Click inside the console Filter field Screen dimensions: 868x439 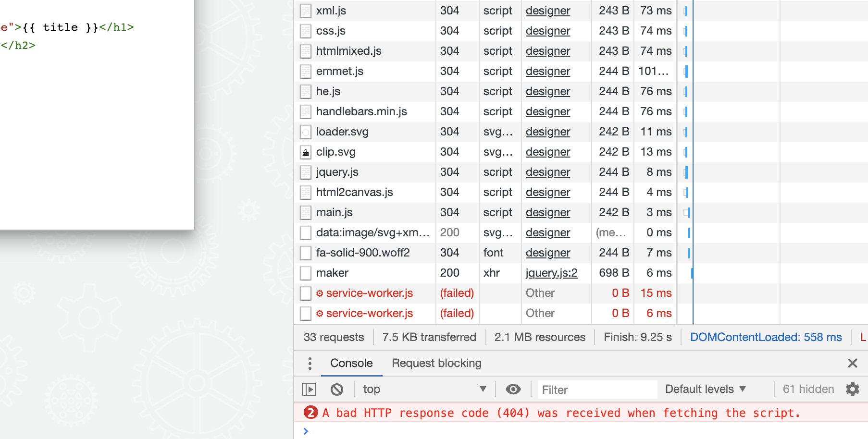click(x=596, y=389)
